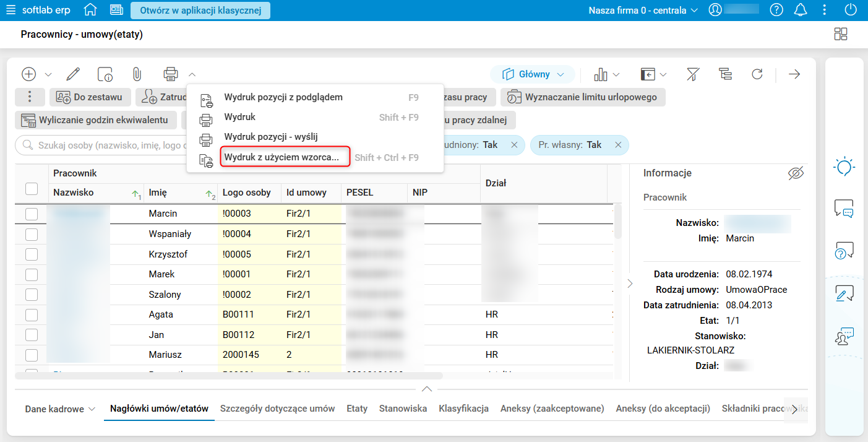Open the user account icon

[715, 10]
